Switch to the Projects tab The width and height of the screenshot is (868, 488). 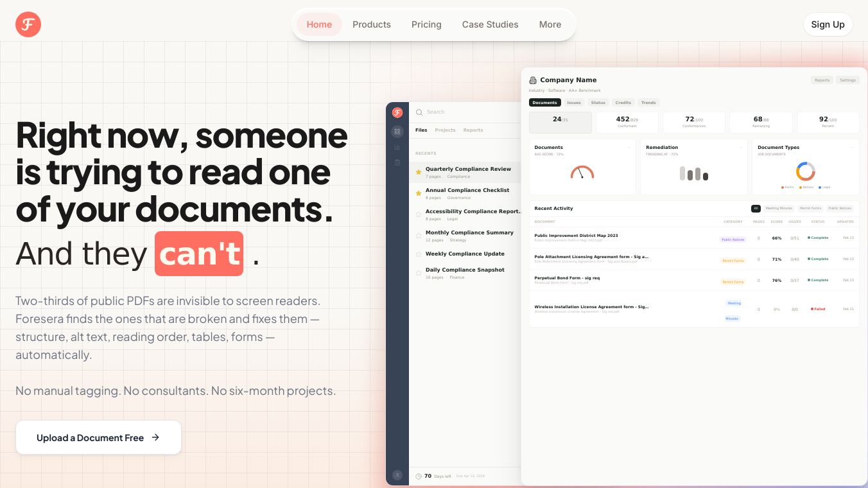tap(445, 130)
